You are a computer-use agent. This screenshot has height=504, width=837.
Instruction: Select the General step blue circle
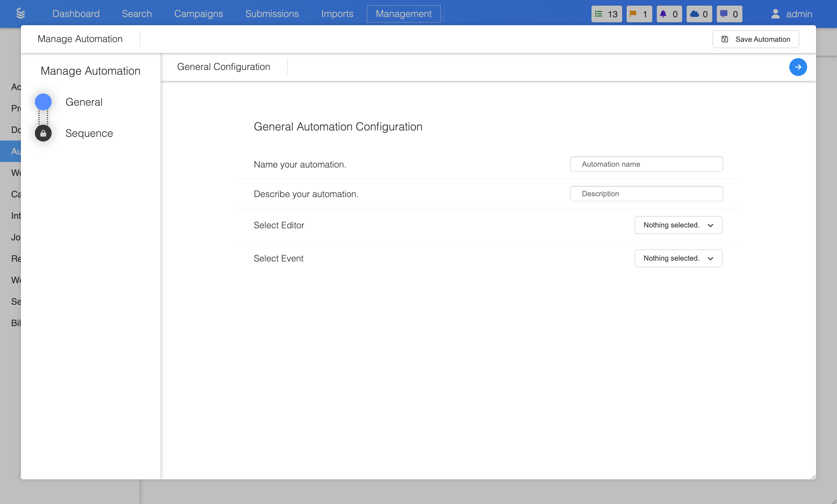[43, 102]
